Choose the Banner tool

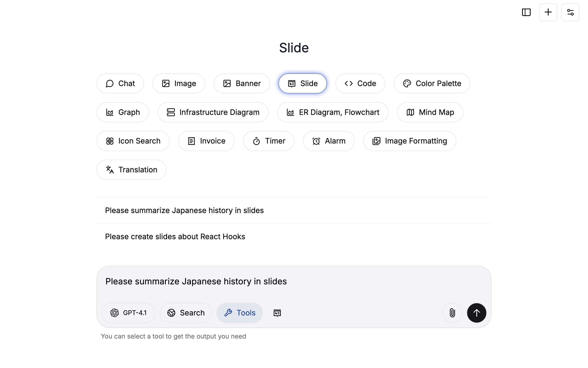tap(242, 83)
